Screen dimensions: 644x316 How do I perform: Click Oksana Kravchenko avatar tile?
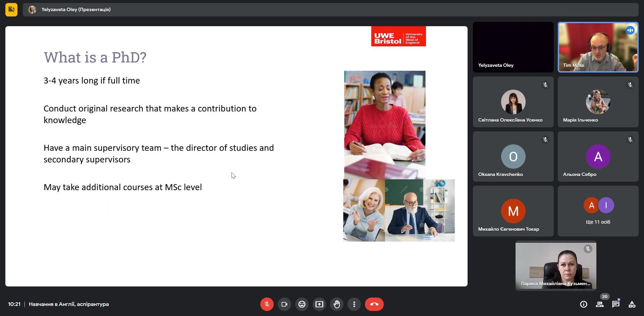513,156
